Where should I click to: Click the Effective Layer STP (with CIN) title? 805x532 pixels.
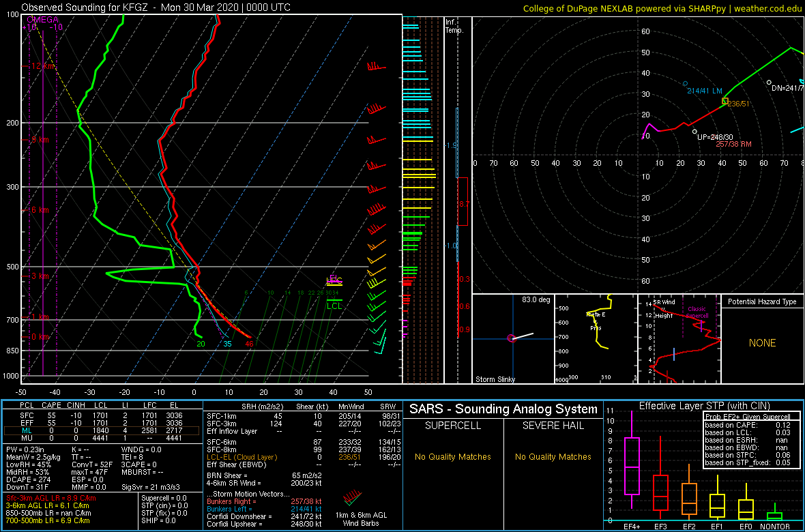tap(703, 406)
